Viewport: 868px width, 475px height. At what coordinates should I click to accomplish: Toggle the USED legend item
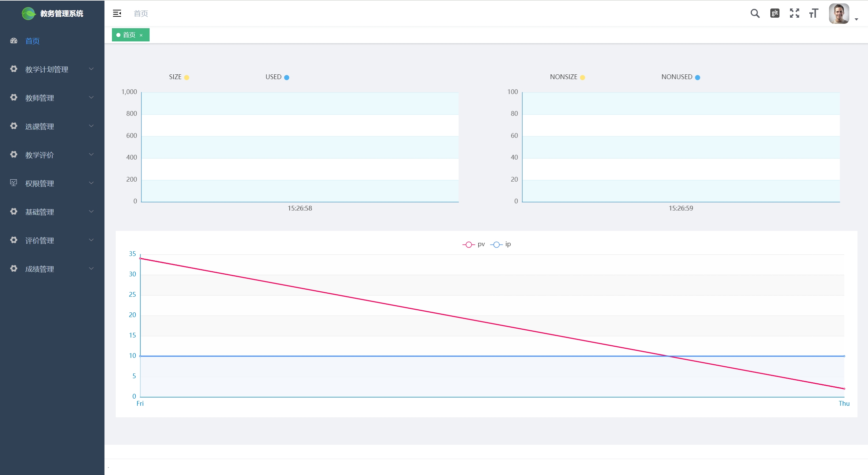tap(277, 77)
